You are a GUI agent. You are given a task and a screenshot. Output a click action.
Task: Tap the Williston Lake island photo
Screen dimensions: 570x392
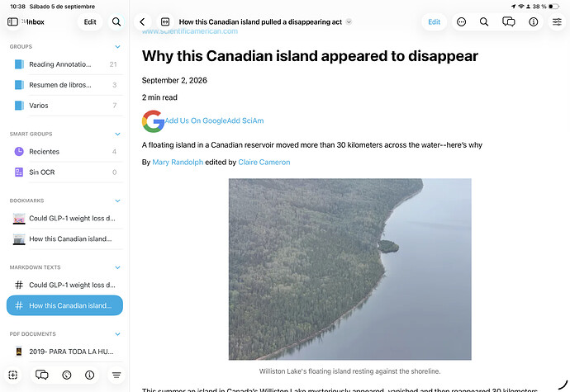pos(349,269)
